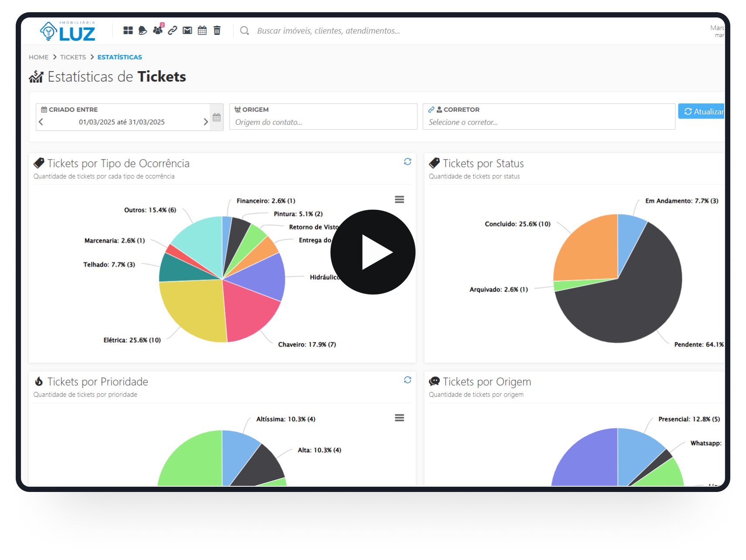The image size is (746, 560).
Task: Play the video with the center play button
Action: tap(373, 252)
